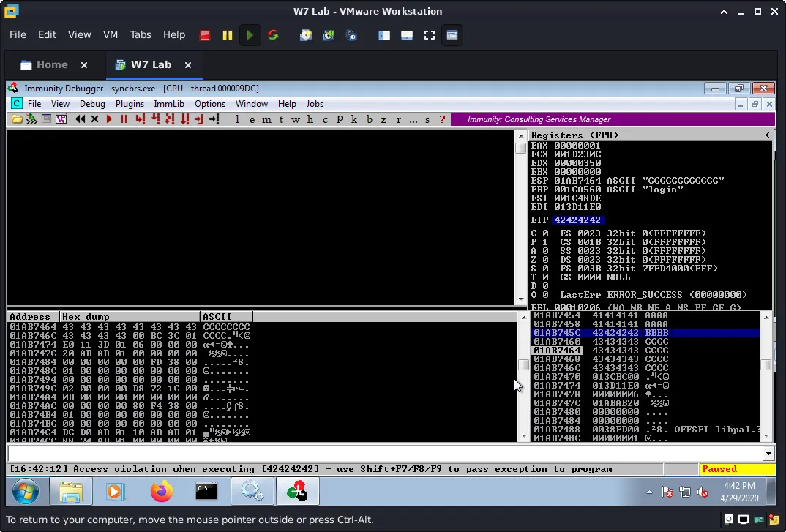Viewport: 786px width, 532px height.
Task: Open the command bar dropdown arrow
Action: [x=768, y=454]
